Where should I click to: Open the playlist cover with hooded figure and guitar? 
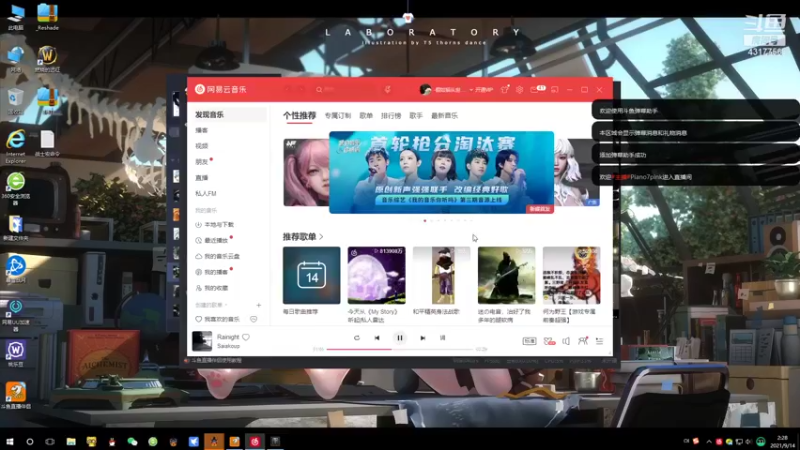click(507, 276)
